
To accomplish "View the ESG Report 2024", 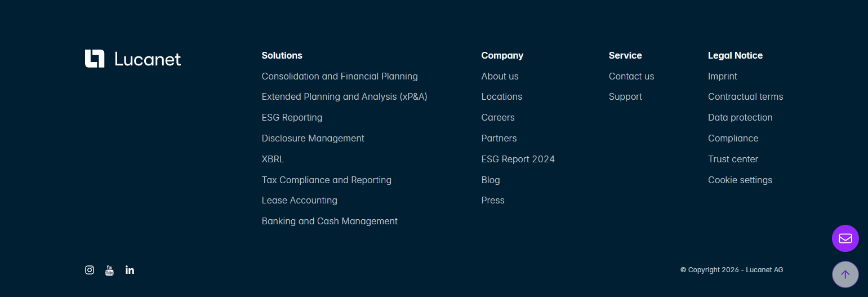I will [518, 159].
